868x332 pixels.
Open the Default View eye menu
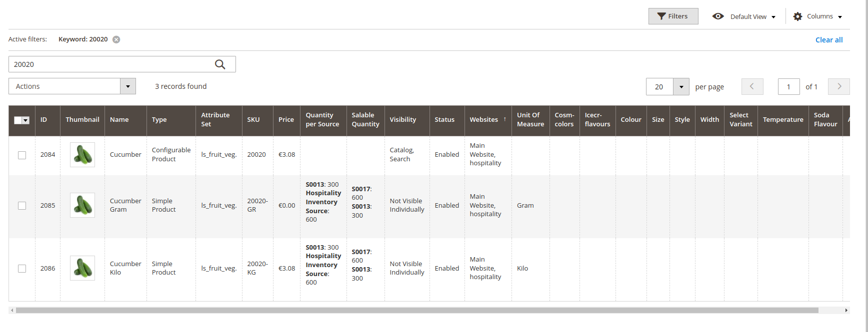click(x=744, y=16)
